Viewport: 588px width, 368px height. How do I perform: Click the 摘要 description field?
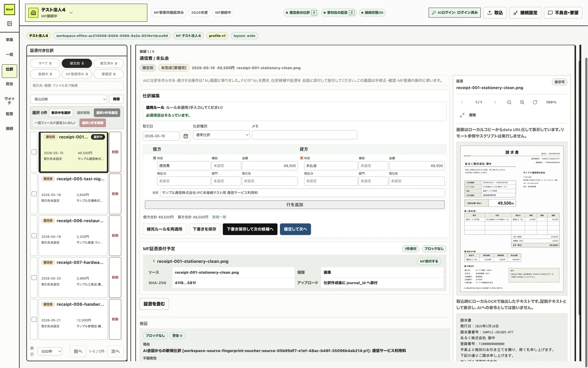pyautogui.click(x=302, y=193)
